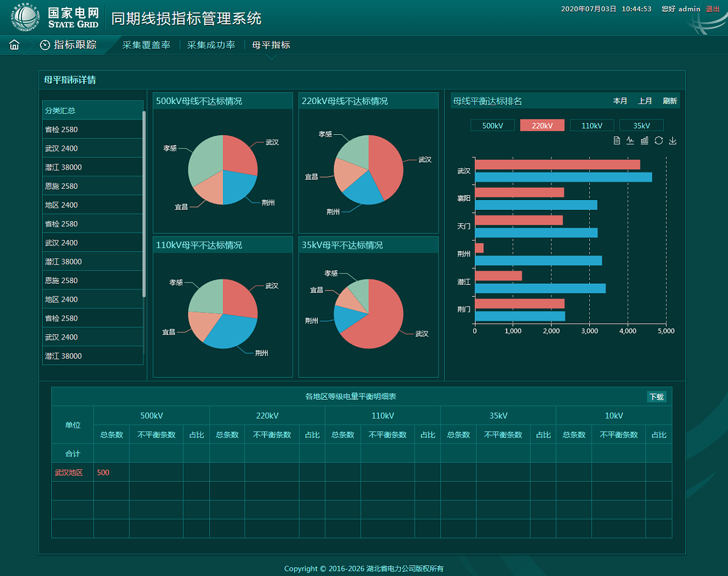
Task: Click the 合计 row label
Action: tap(73, 454)
